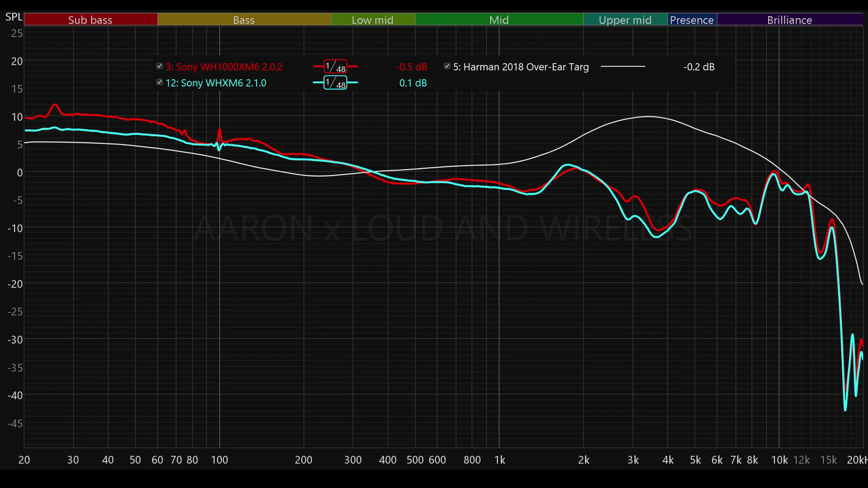Select the Mid frequency band label
Image resolution: width=868 pixels, height=488 pixels.
[499, 20]
